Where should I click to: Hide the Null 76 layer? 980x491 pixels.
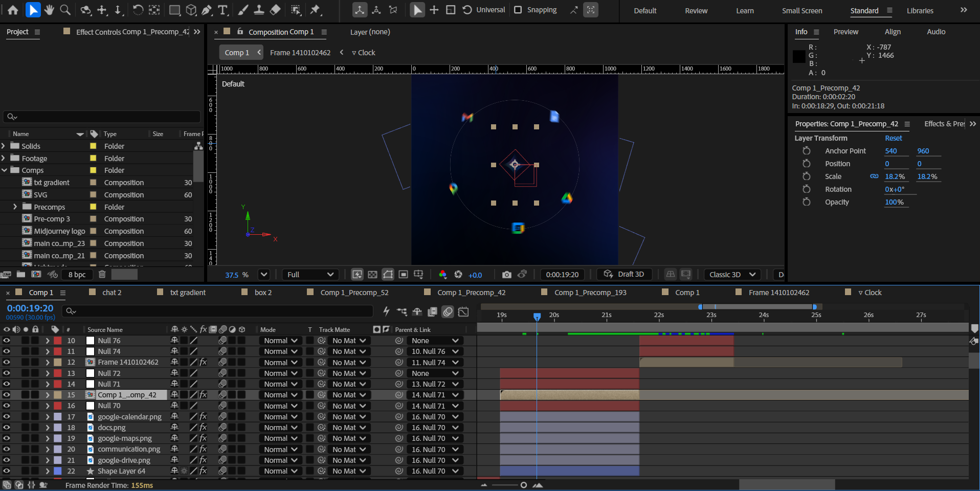6,341
